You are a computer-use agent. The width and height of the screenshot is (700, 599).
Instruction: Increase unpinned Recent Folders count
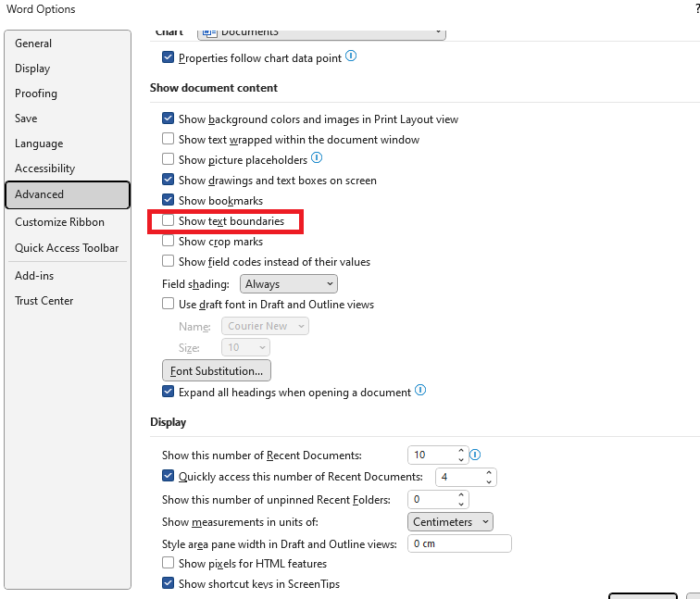coord(461,494)
